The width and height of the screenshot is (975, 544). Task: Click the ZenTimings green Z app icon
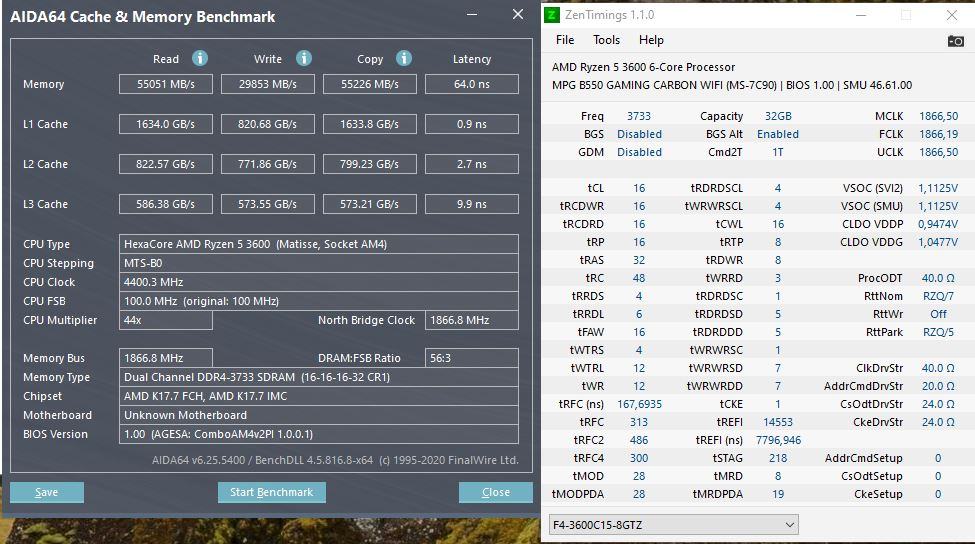pyautogui.click(x=552, y=15)
